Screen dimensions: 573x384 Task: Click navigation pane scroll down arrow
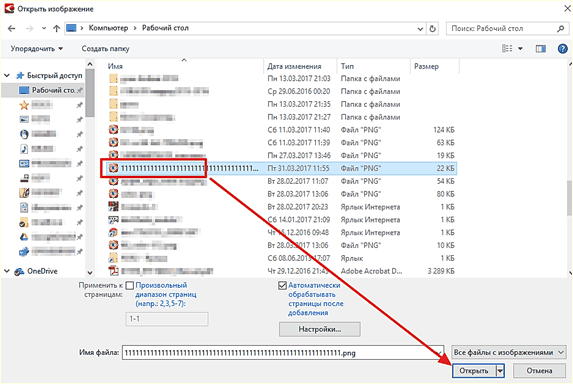click(90, 273)
